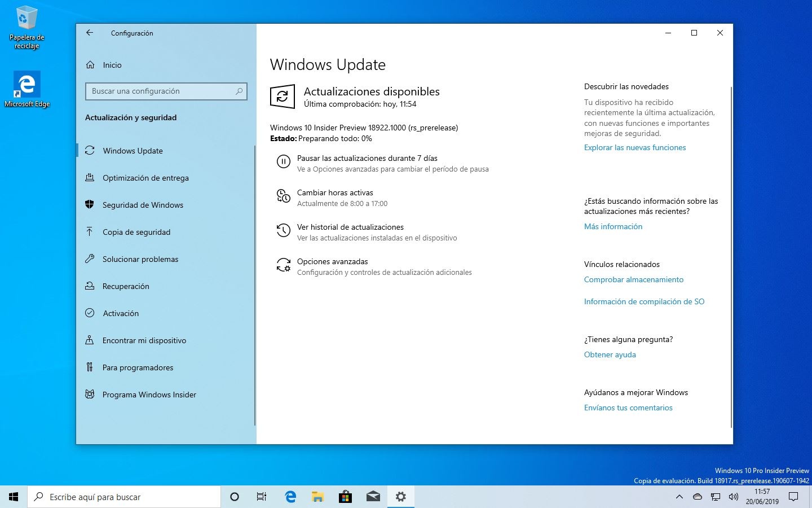The image size is (812, 508).
Task: Launch File Explorer from taskbar
Action: coord(317,497)
